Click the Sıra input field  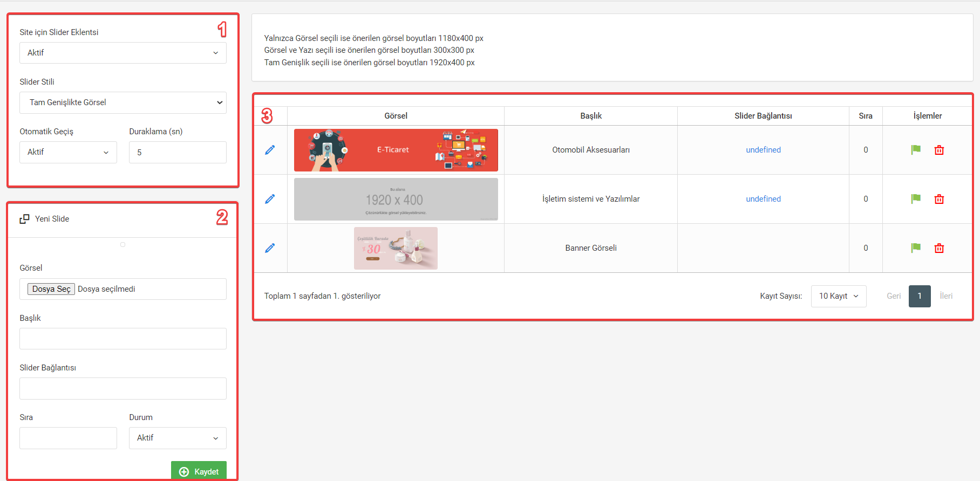[x=68, y=438]
